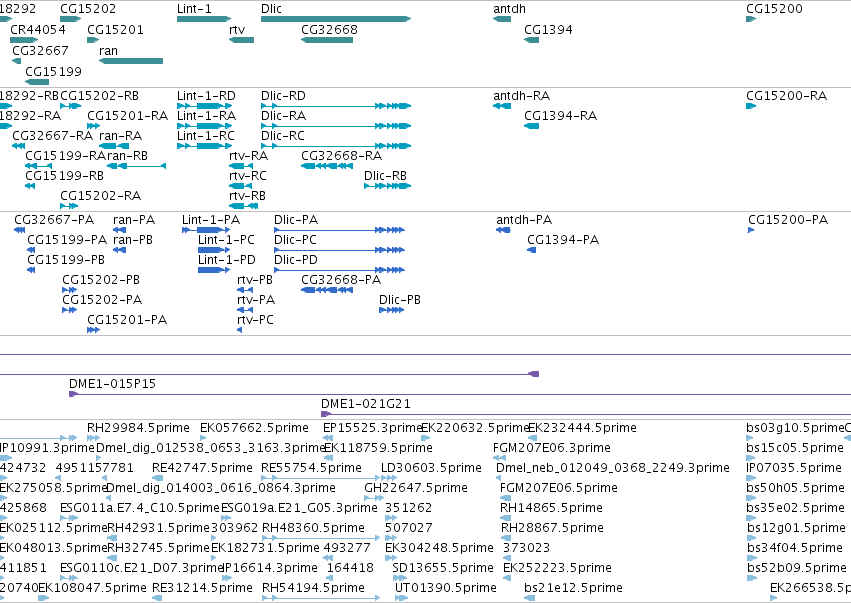
Task: Select the rtv gene glyph
Action: (242, 40)
